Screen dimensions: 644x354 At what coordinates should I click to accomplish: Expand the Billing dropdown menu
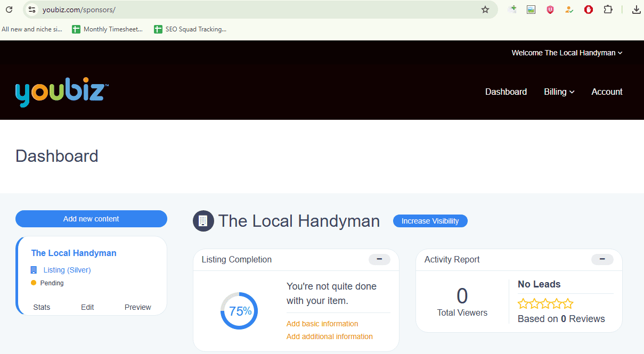[x=559, y=92]
